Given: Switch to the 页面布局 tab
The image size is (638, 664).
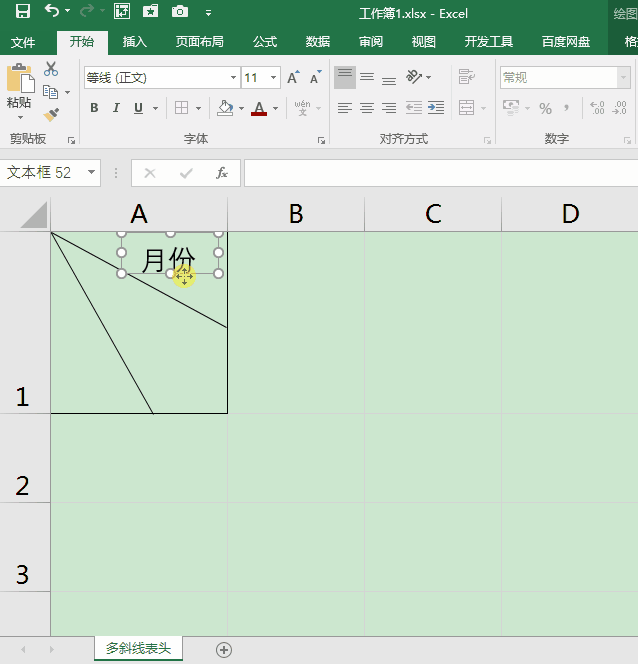Looking at the screenshot, I should (199, 42).
